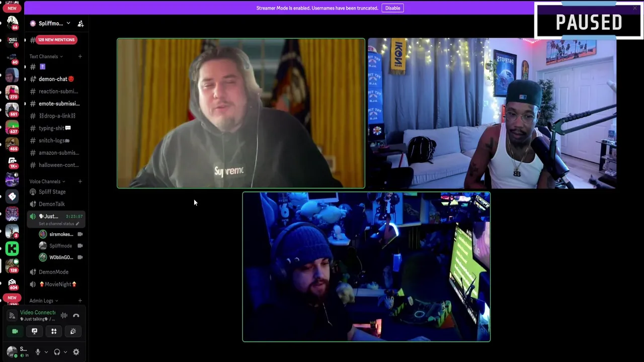Toggle noise suppression waveform icon
This screenshot has width=644, height=362.
[64, 316]
